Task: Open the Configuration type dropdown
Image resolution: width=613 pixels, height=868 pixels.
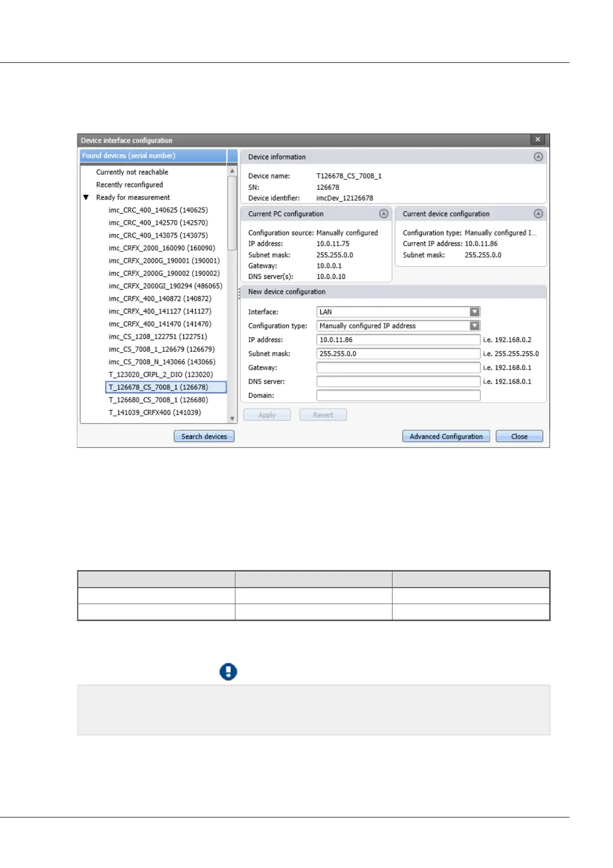Action: coord(474,326)
